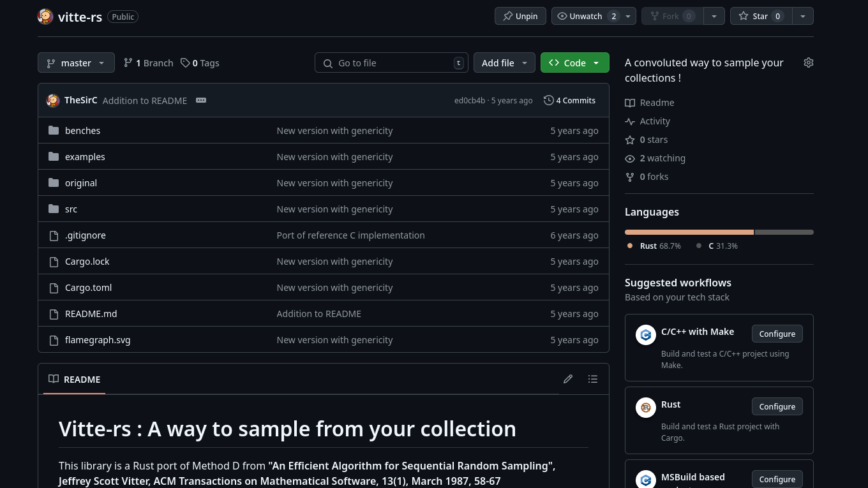
Task: Configure the MSBuild based workflow
Action: [777, 479]
